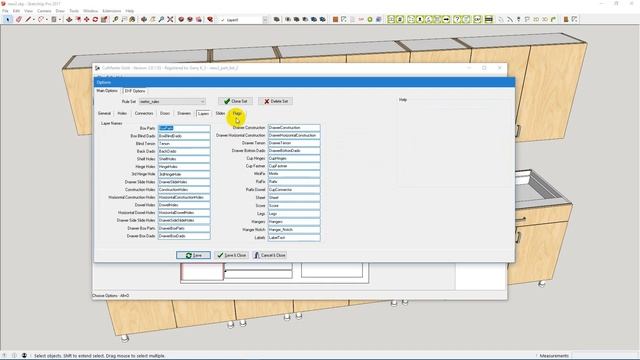The width and height of the screenshot is (640, 360).
Task: Click the Save & Close button
Action: click(231, 255)
